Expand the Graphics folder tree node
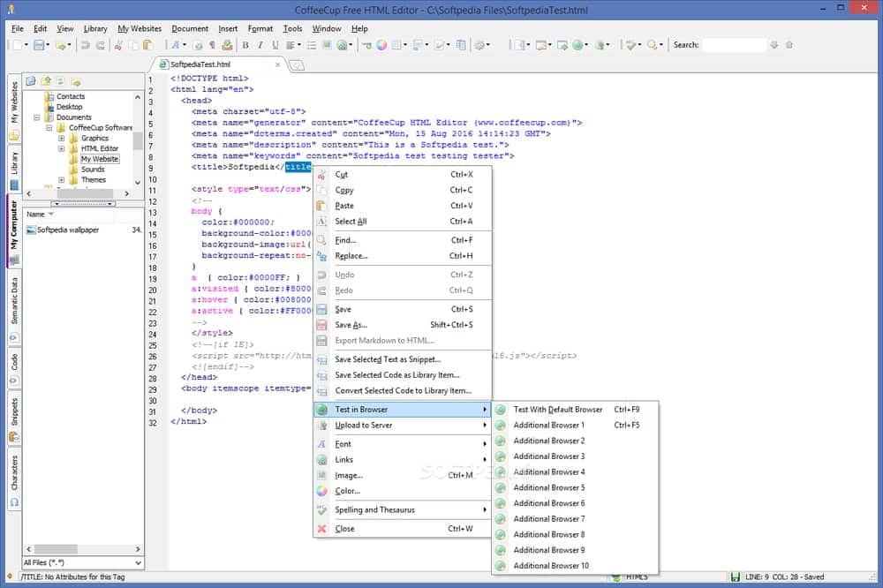This screenshot has width=883, height=588. [62, 138]
